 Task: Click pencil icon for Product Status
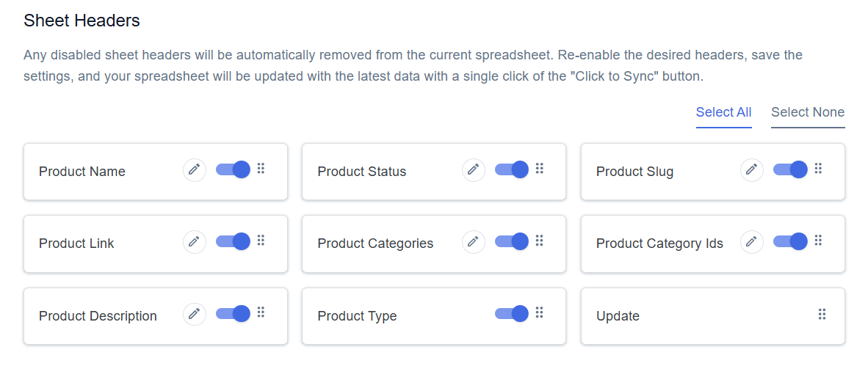coord(474,169)
